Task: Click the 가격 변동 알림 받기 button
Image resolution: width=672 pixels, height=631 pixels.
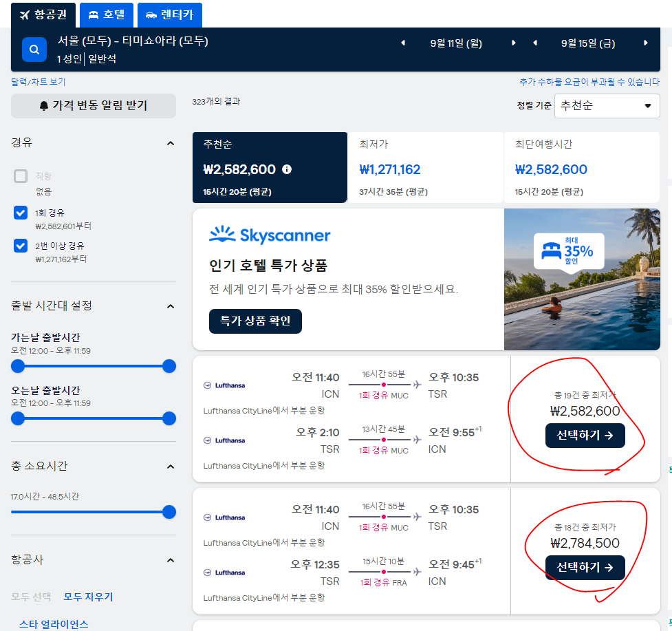Action: [x=94, y=105]
